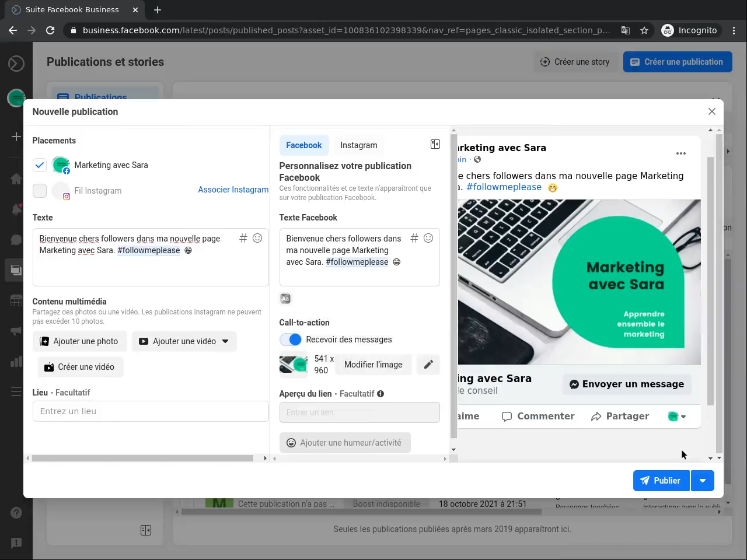This screenshot has width=747, height=560.
Task: Open the Publier options dropdown arrow
Action: [703, 481]
